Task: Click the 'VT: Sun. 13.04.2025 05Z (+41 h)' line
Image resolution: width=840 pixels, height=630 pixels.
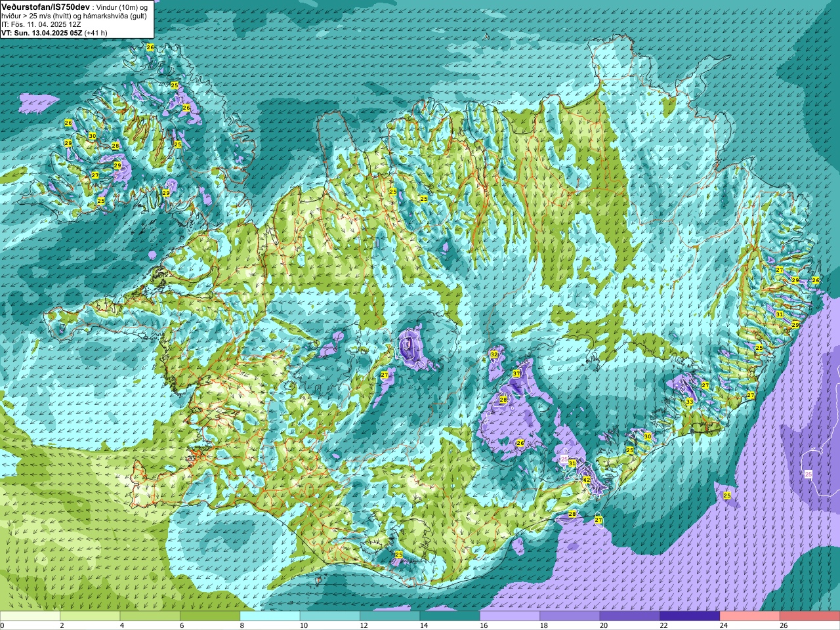Action: click(54, 33)
